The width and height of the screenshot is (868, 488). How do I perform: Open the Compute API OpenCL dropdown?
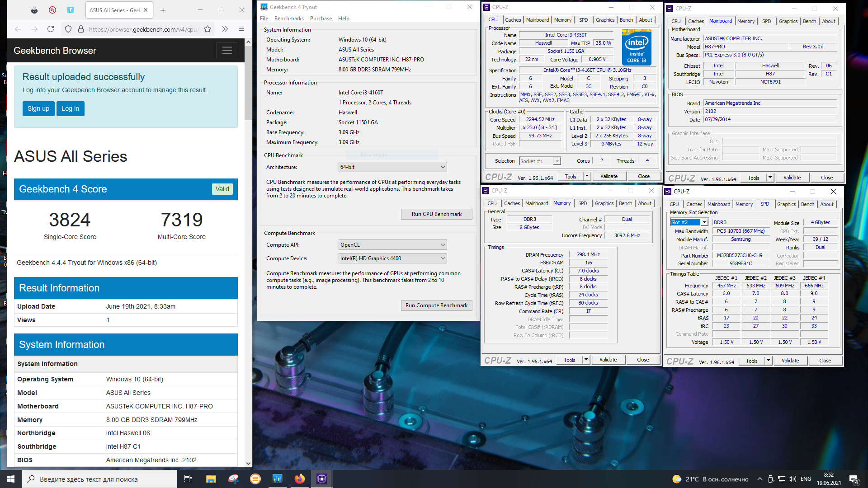click(392, 245)
